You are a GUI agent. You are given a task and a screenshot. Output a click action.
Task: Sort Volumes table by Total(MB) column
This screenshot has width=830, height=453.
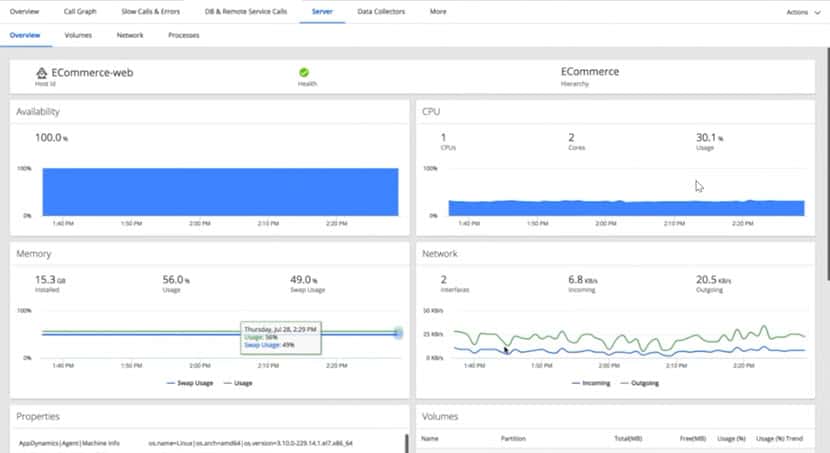(628, 438)
